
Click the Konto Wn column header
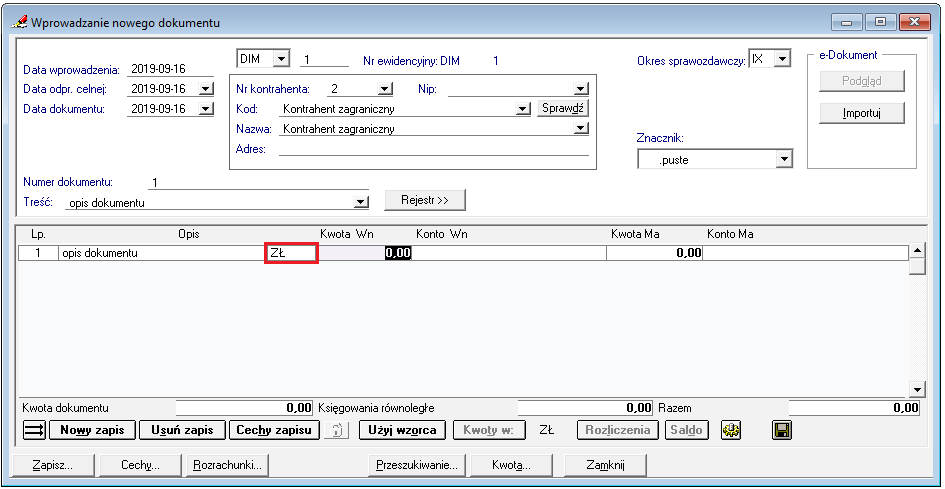click(442, 233)
